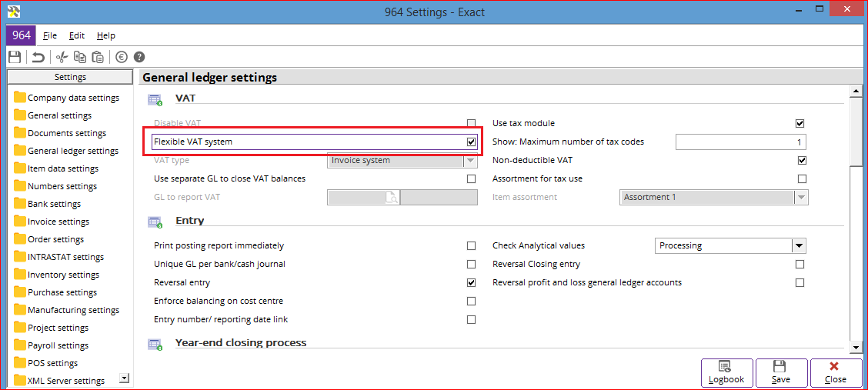
Task: Click the Cut scissors toolbar icon
Action: point(62,57)
